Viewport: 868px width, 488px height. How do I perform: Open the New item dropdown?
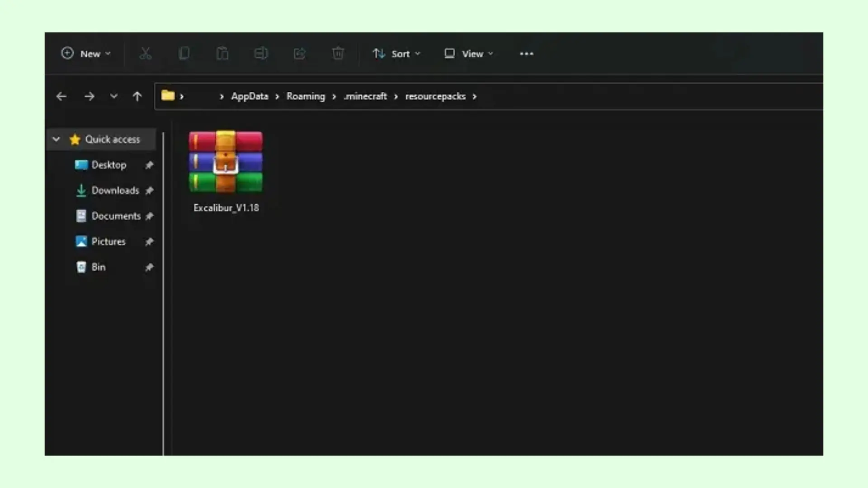click(86, 53)
